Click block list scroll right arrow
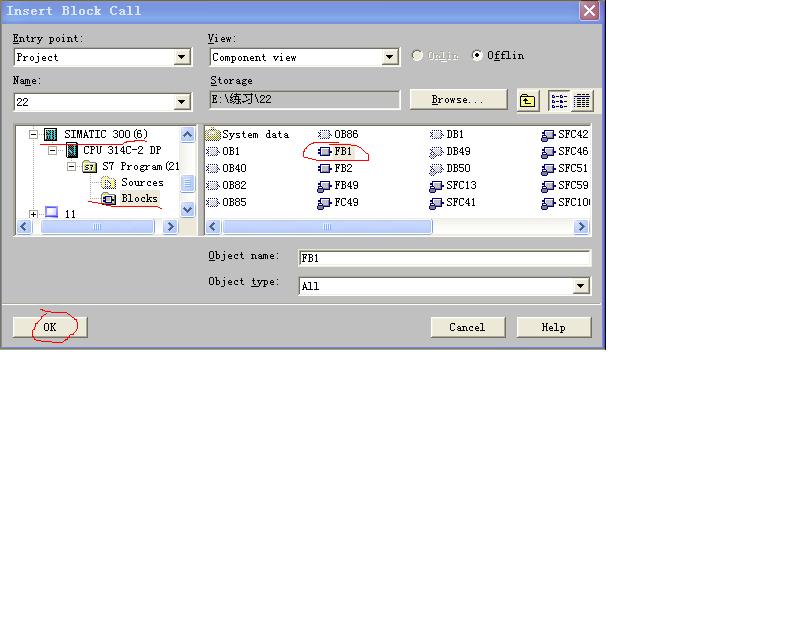Screen dimensions: 806x633 581,226
